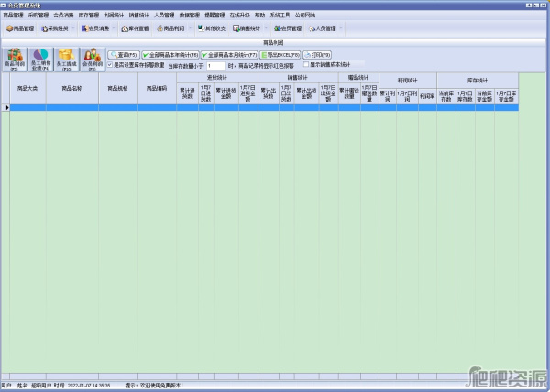Toggle the 是否设置库存报警数量 checkbox
The height and width of the screenshot is (392, 550).
click(x=111, y=65)
